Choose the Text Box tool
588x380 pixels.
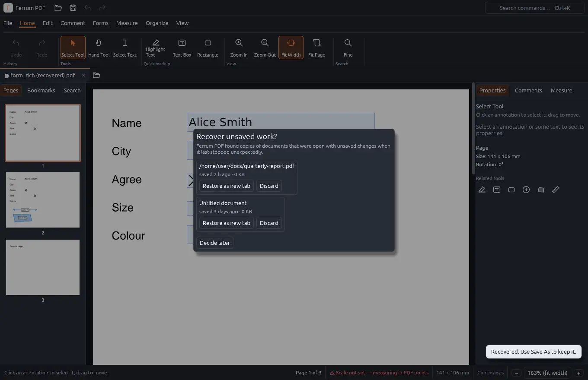[182, 47]
